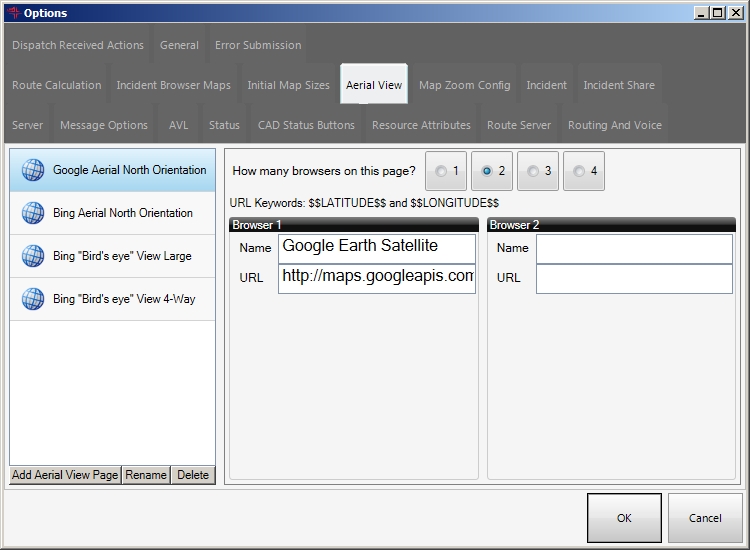The width and height of the screenshot is (750, 550).
Task: Open the Map Zoom Config tab
Action: pyautogui.click(x=465, y=85)
